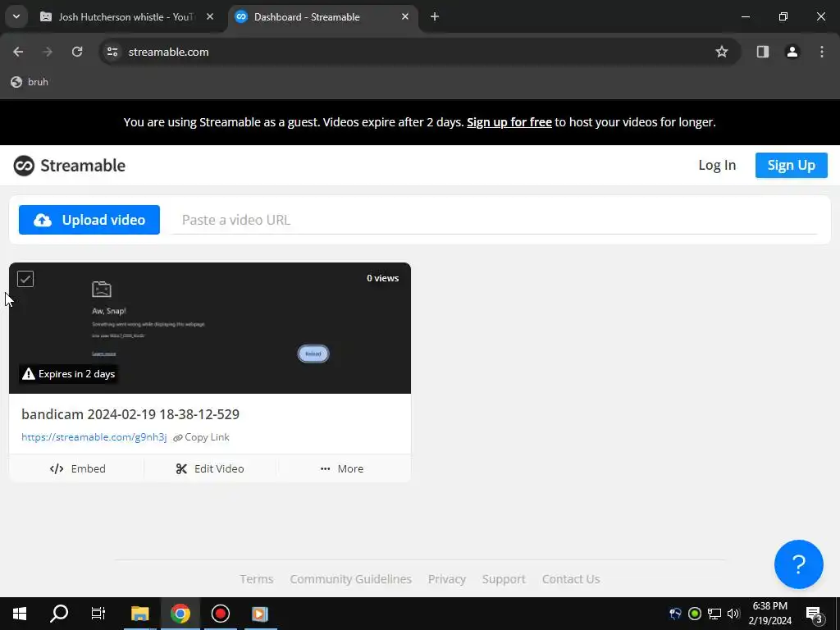This screenshot has height=630, width=840.
Task: Go back to previous page
Action: (x=18, y=52)
